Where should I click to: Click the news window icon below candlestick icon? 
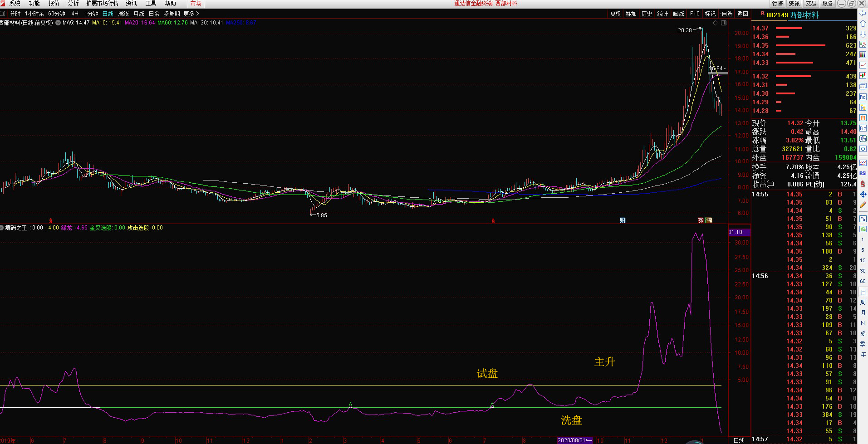(863, 86)
